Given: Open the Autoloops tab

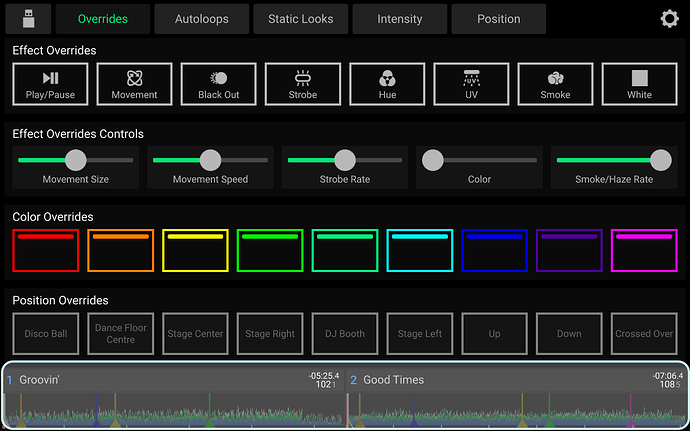Looking at the screenshot, I should [x=202, y=19].
